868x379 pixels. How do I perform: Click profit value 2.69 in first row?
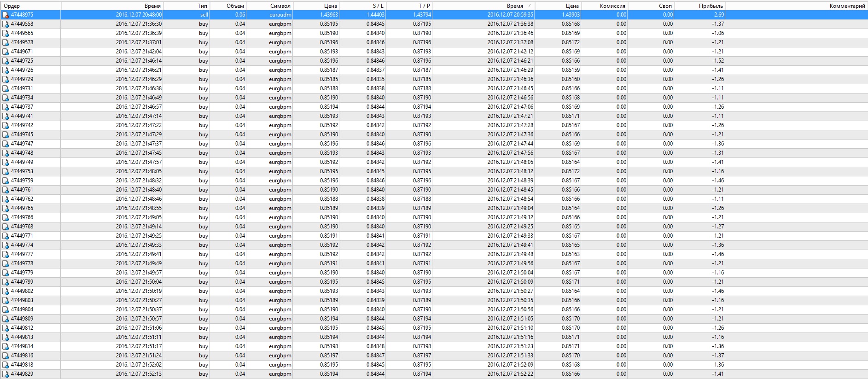[719, 15]
